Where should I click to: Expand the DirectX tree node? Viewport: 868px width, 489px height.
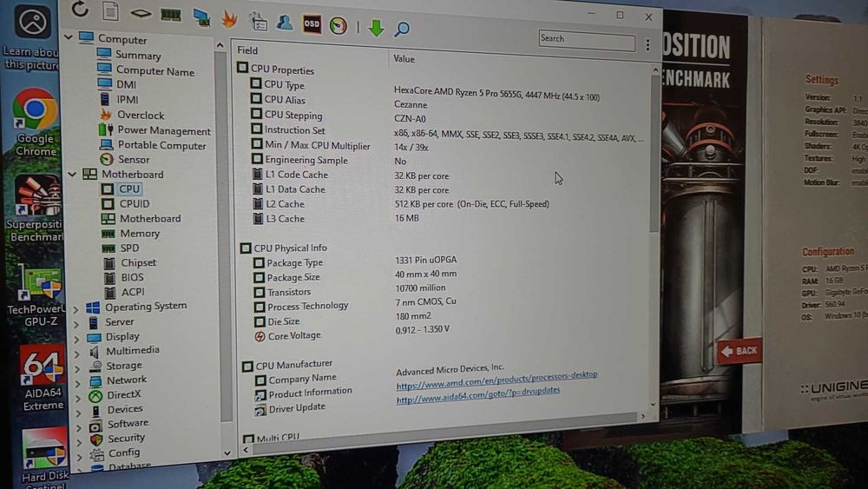click(x=79, y=398)
